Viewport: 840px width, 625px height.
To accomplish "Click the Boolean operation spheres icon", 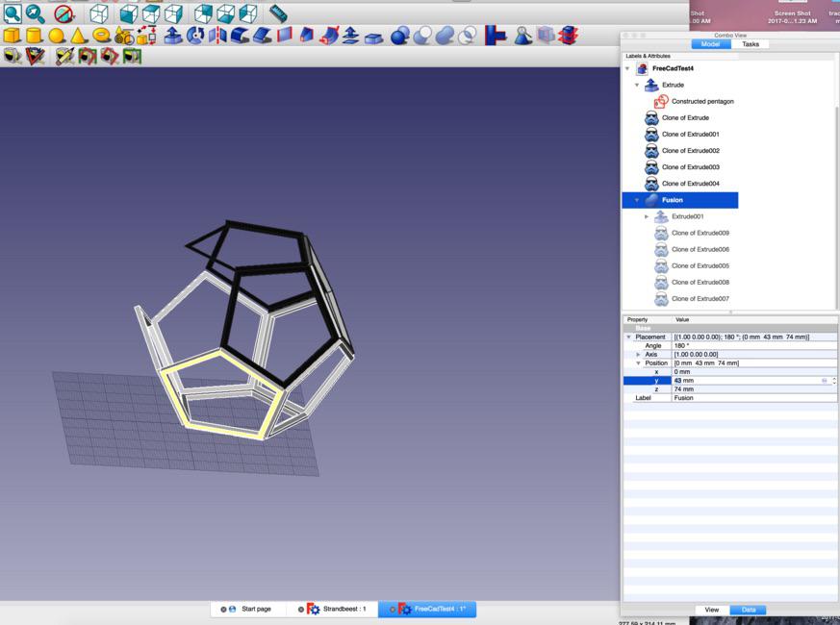I will click(x=399, y=36).
